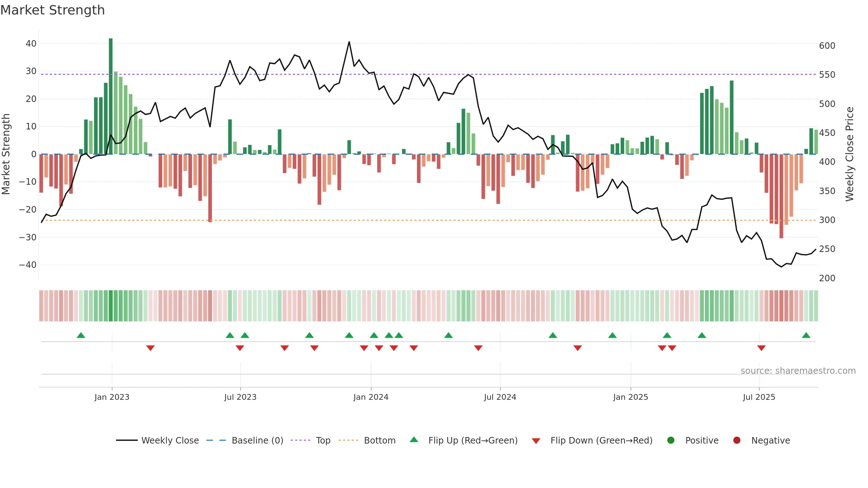
Task: Click the first flip-up triangle before Jan 2023
Action: point(81,335)
